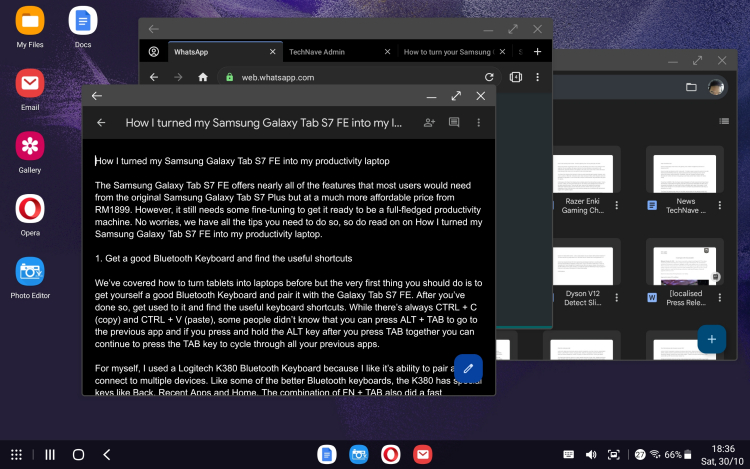Screen dimensions: 750x469
Task: Switch Docs file list to list view
Action: [724, 121]
